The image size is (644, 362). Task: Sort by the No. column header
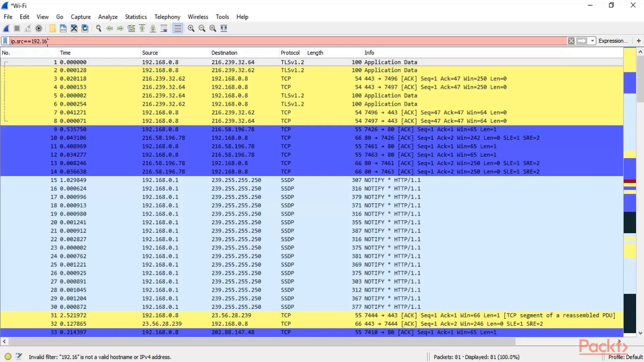tap(29, 53)
